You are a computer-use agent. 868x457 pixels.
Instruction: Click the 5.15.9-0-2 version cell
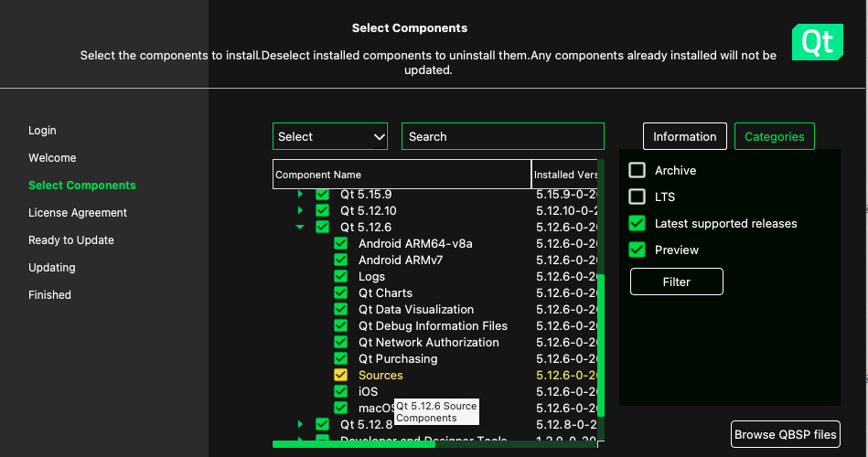click(567, 194)
